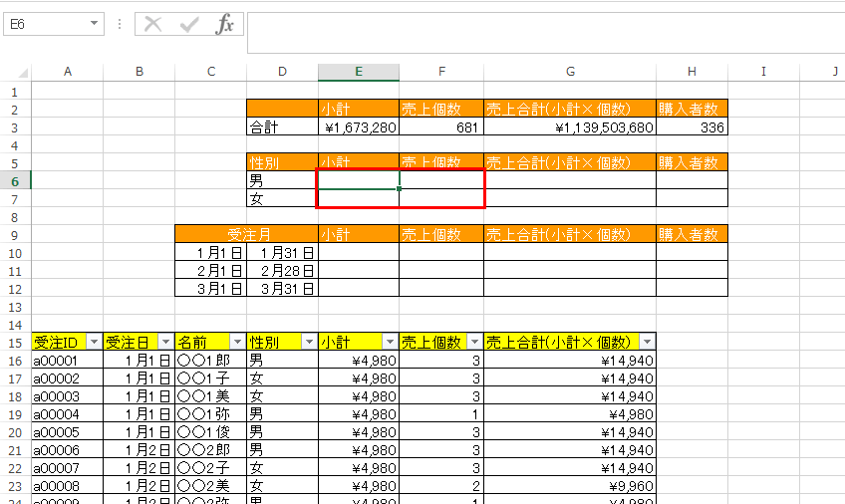Click the Enter checkmark icon in formula bar

tap(189, 25)
